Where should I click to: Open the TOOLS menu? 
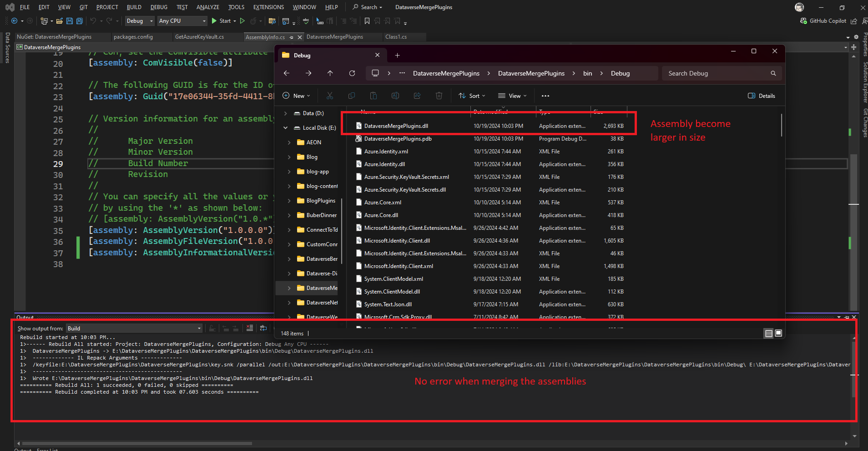236,7
